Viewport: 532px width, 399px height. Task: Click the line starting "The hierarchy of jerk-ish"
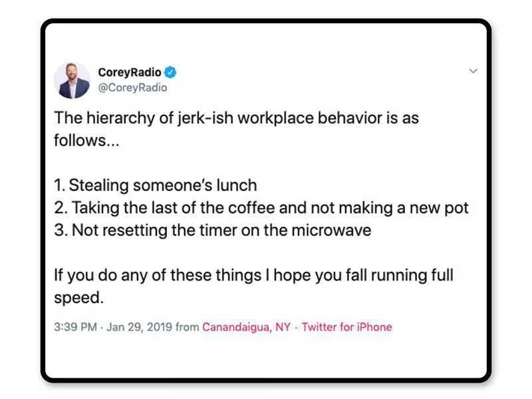point(236,119)
